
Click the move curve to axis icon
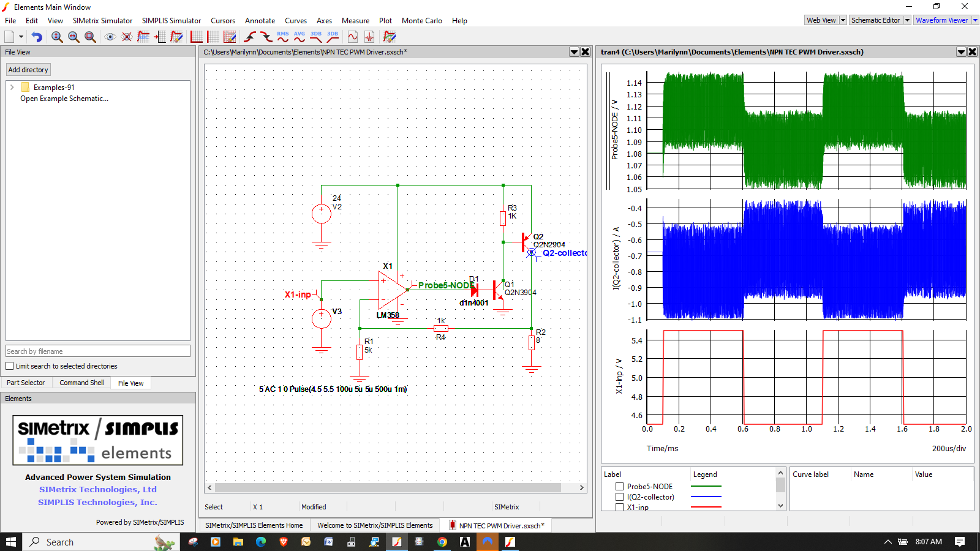(x=160, y=37)
